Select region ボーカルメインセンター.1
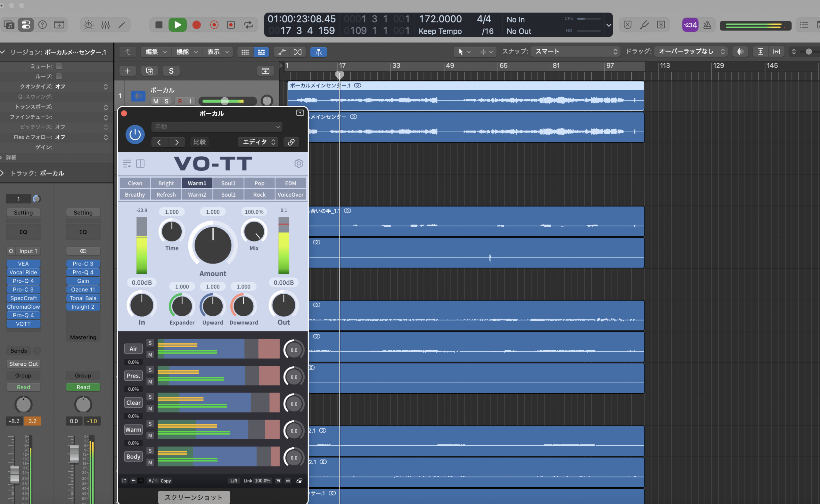This screenshot has height=504, width=820. (465, 96)
